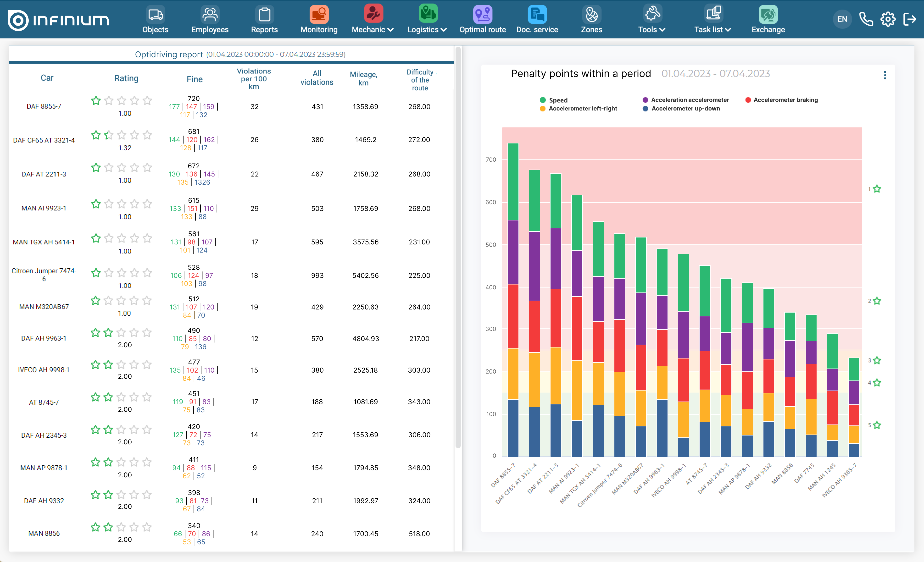The width and height of the screenshot is (924, 562).
Task: Click the Logistics map icon
Action: 428,13
